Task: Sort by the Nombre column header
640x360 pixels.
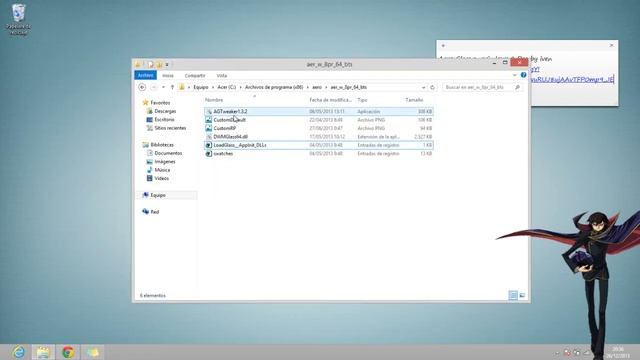Action: pyautogui.click(x=214, y=100)
